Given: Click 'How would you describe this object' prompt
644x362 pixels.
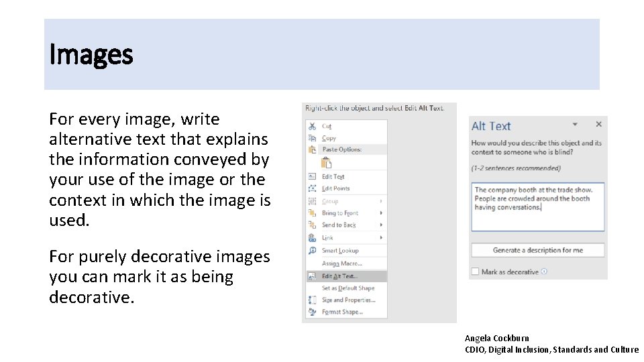Looking at the screenshot, I should click(x=537, y=147).
